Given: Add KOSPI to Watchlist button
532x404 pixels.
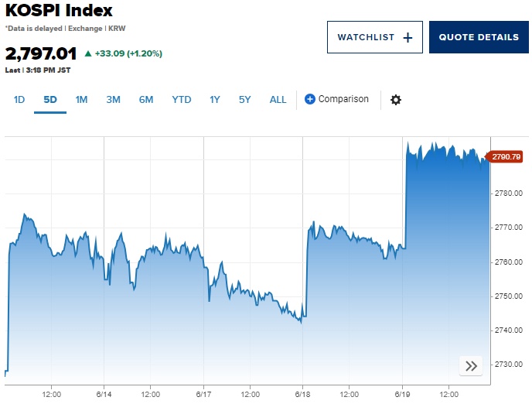Looking at the screenshot, I should tap(374, 37).
